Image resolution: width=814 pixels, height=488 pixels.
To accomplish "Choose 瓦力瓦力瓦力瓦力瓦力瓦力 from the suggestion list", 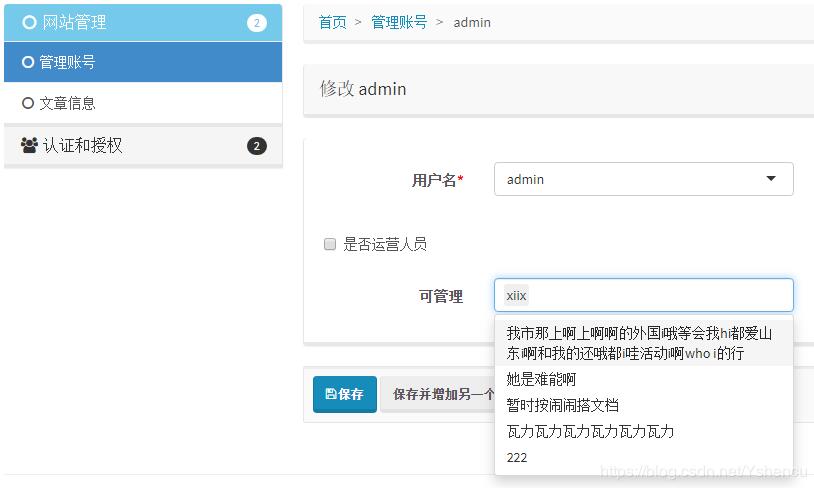I will tap(590, 432).
